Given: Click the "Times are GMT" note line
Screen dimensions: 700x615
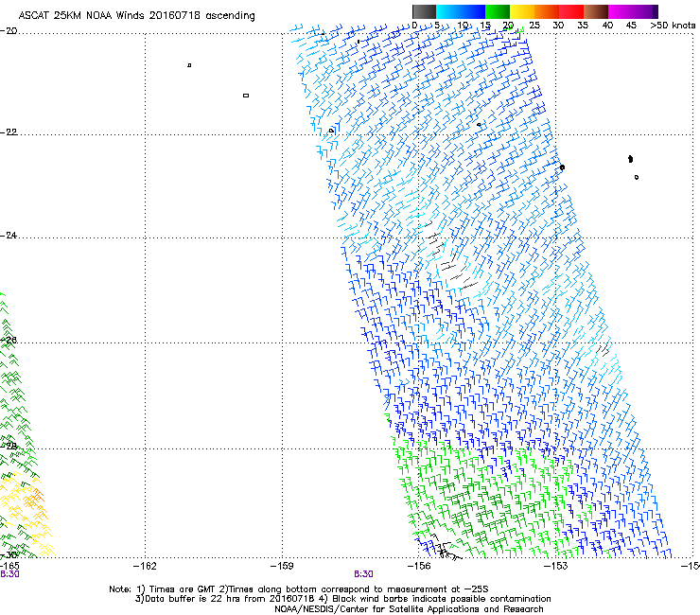Looking at the screenshot, I should pos(299,589).
